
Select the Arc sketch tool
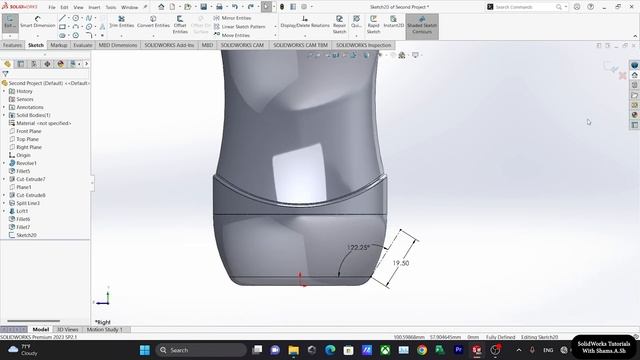76,27
